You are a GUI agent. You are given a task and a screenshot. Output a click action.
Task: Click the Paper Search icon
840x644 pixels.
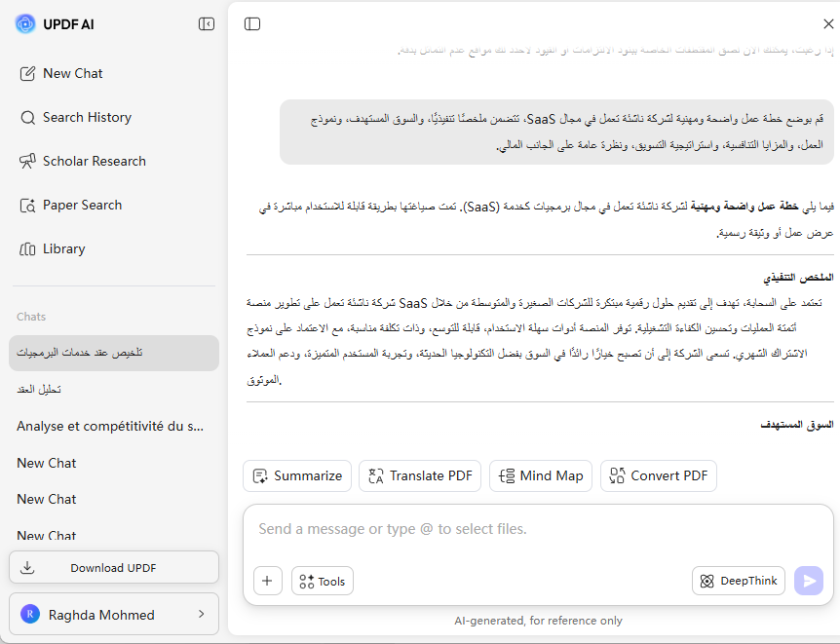(27, 206)
